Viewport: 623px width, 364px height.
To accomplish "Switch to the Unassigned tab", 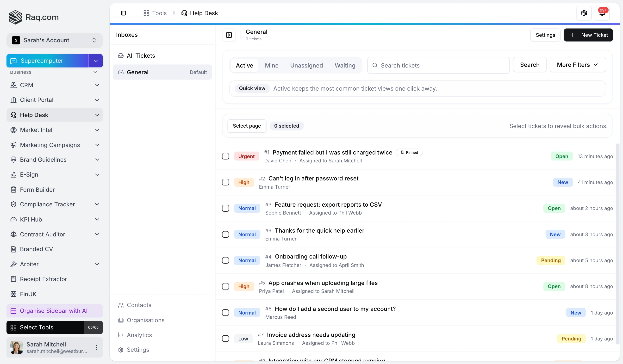I will coord(306,66).
